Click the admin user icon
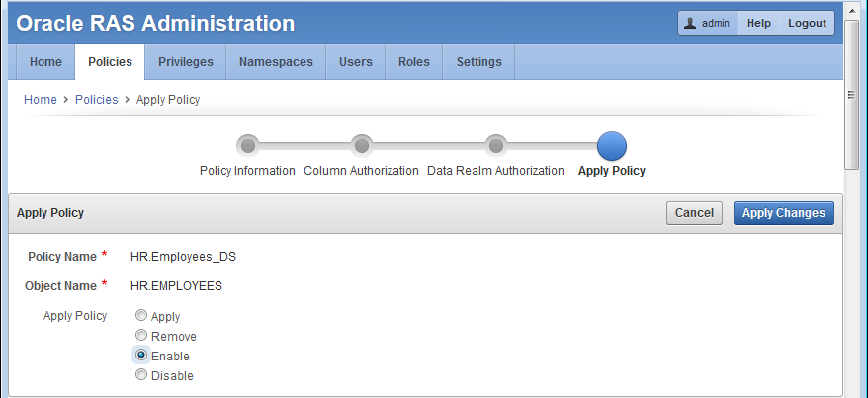The image size is (868, 398). click(x=691, y=24)
